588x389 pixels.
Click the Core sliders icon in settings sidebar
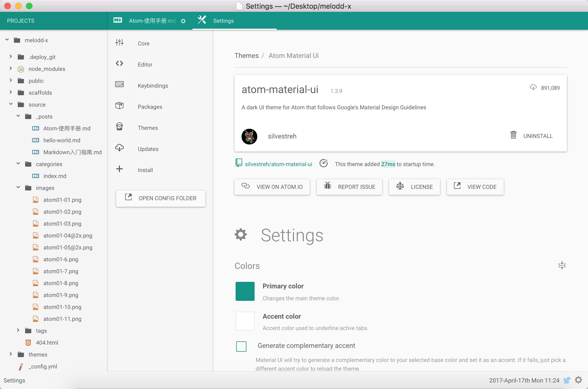pyautogui.click(x=119, y=42)
